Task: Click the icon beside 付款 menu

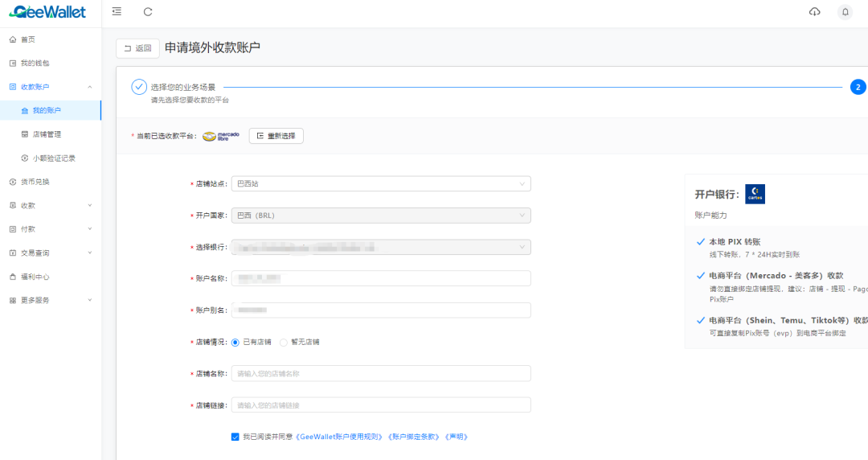Action: pos(13,229)
